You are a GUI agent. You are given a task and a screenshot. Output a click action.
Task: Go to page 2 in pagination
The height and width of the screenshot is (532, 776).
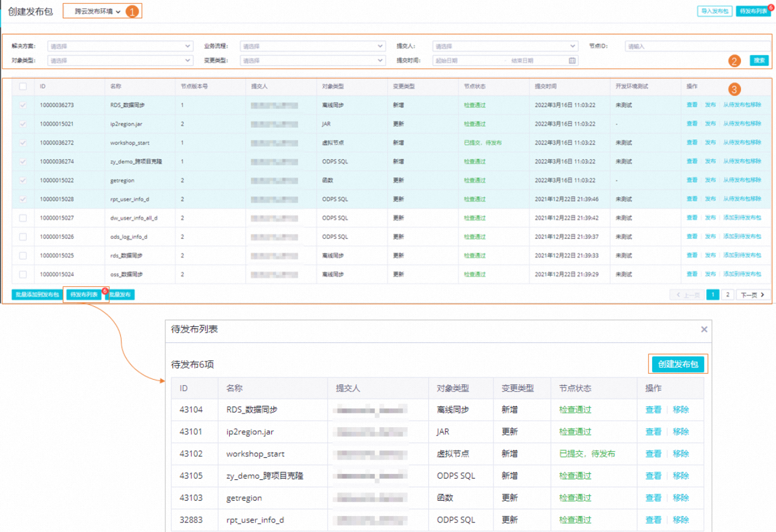(728, 294)
